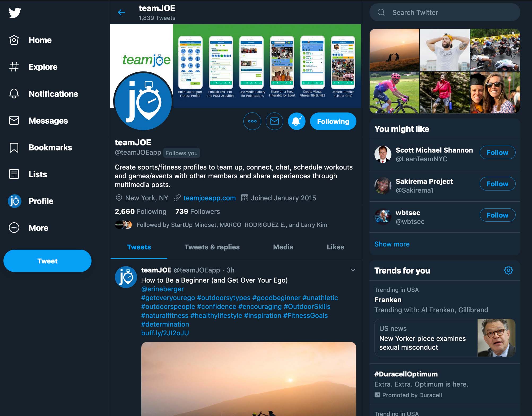This screenshot has width=532, height=416.
Task: Open Trends settings gear icon
Action: pos(508,270)
